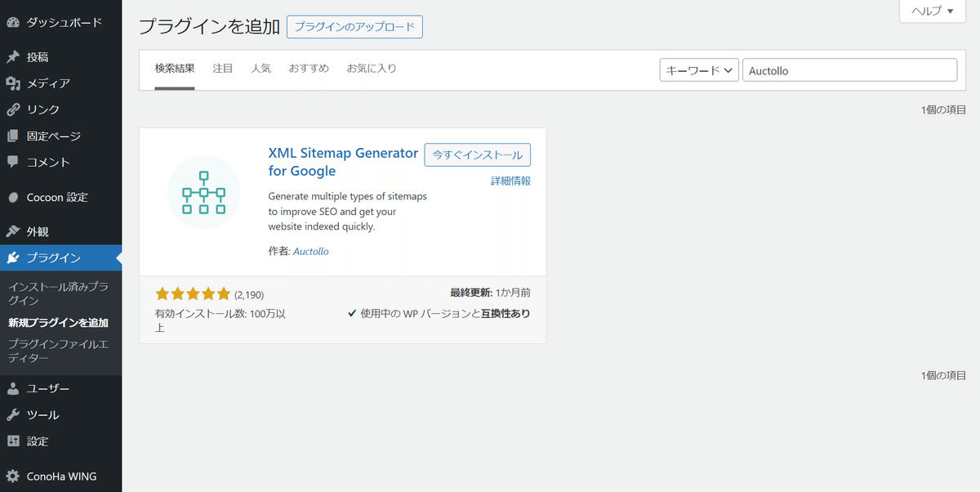The width and height of the screenshot is (980, 492).
Task: Switch to the お気に入り tab
Action: [x=372, y=69]
